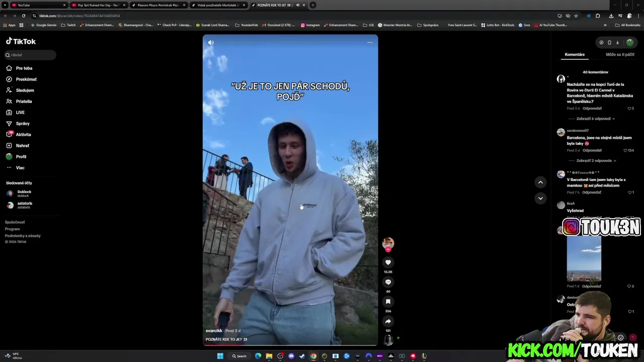Open Discord from taskbar

click(291, 356)
